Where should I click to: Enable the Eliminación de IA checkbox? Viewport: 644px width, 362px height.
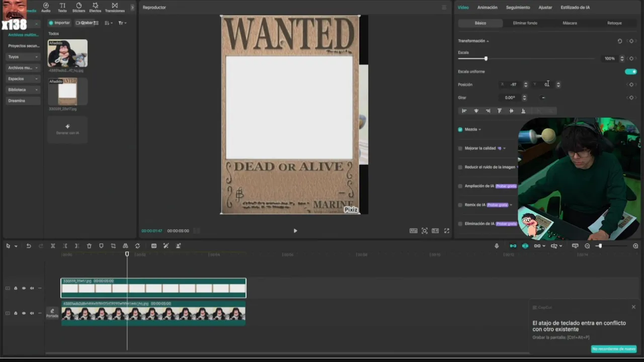460,224
